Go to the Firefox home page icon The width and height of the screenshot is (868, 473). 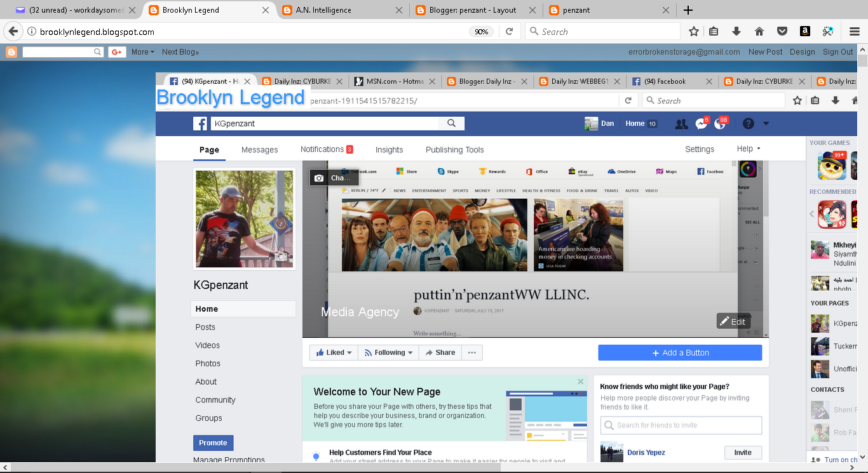coord(759,31)
